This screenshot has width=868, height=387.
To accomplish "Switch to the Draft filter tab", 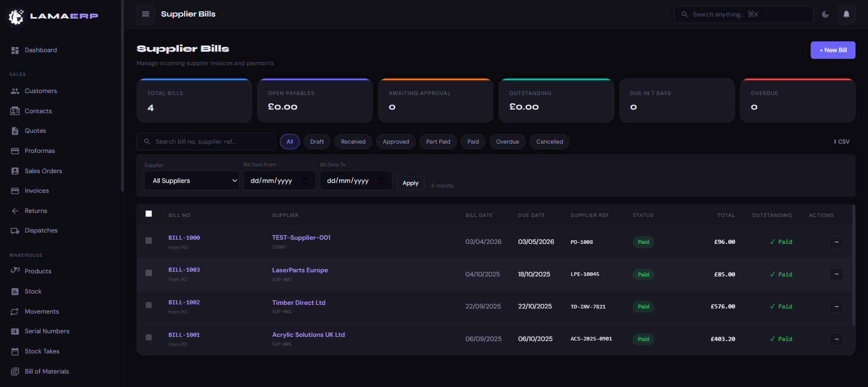I will (317, 142).
